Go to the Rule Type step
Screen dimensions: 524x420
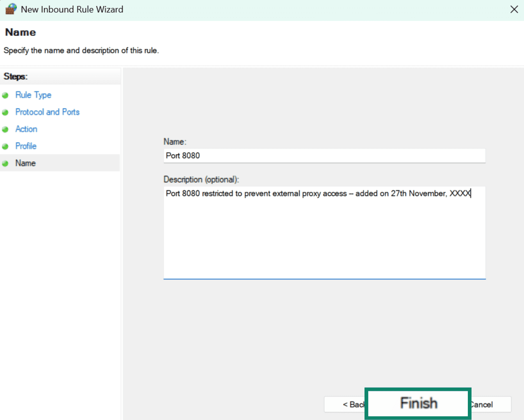(33, 95)
